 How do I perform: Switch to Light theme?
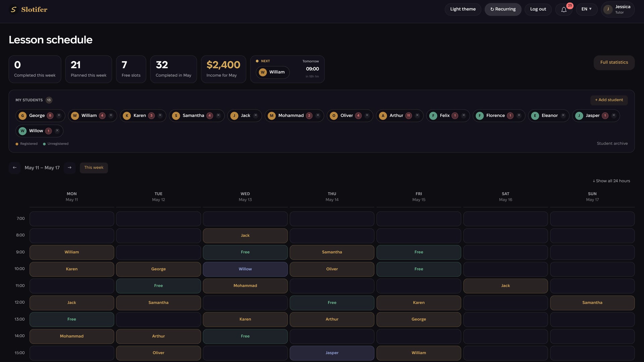pos(463,9)
